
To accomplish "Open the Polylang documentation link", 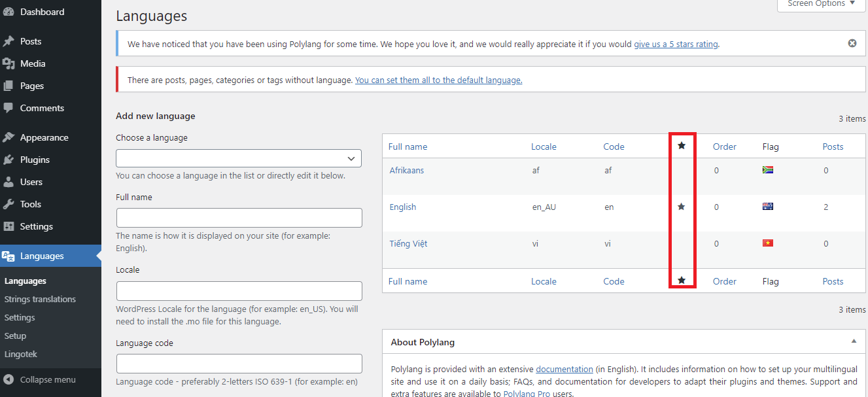I will pos(564,369).
